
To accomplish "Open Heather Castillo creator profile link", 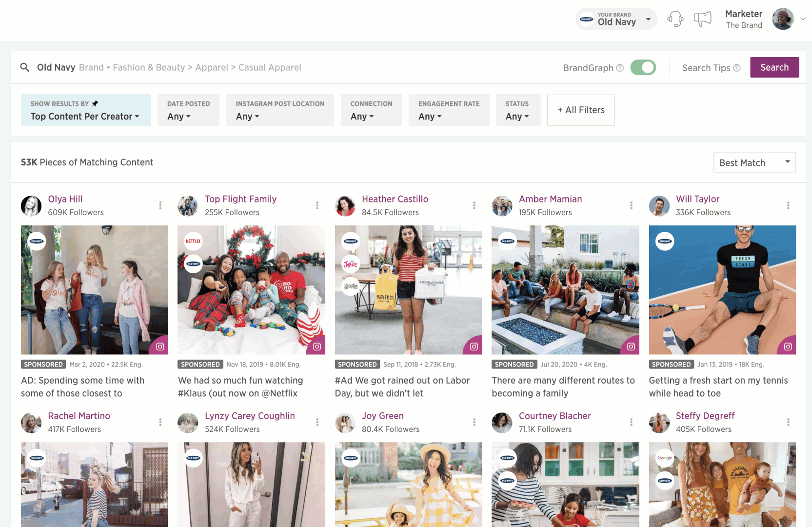I will coord(395,199).
